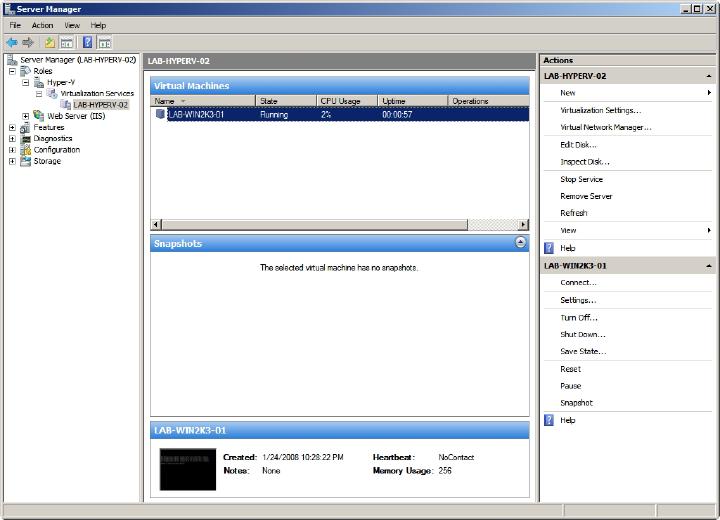Open the Help menu in menu bar

pyautogui.click(x=98, y=25)
